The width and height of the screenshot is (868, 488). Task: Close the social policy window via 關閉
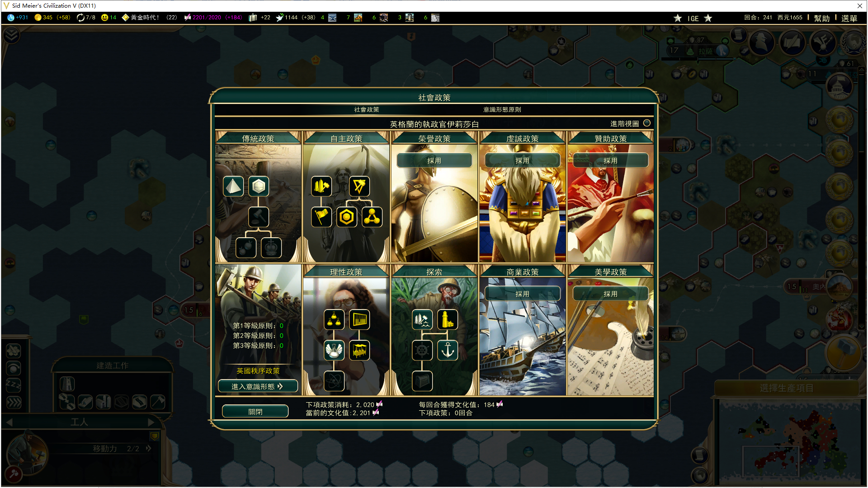pos(255,412)
